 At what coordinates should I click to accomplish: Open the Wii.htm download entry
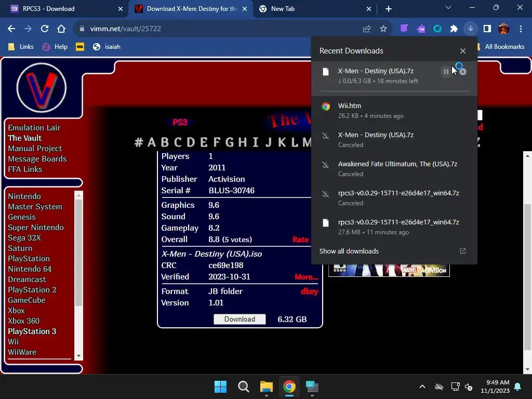pos(394,111)
